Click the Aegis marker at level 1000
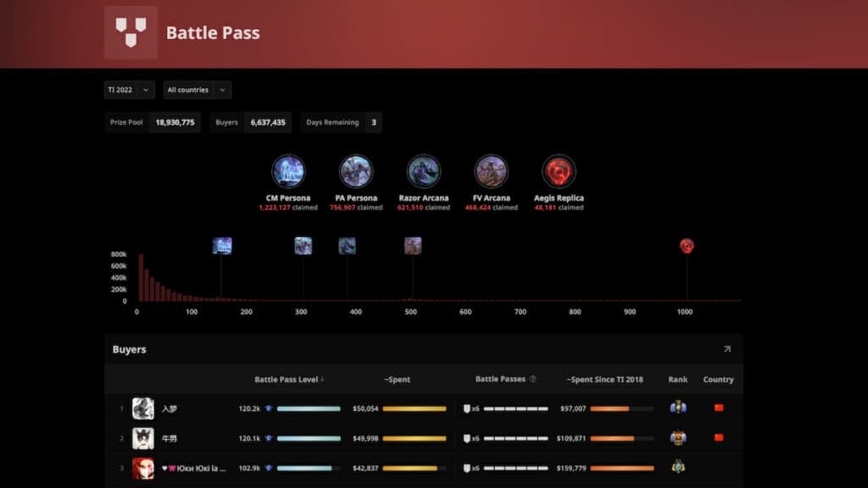The width and height of the screenshot is (868, 488). tap(687, 247)
